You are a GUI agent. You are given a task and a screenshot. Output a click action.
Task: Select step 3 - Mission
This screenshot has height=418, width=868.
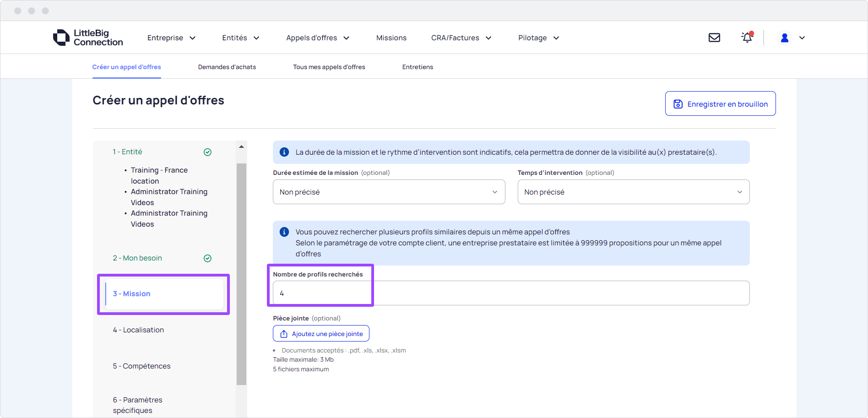[164, 294]
